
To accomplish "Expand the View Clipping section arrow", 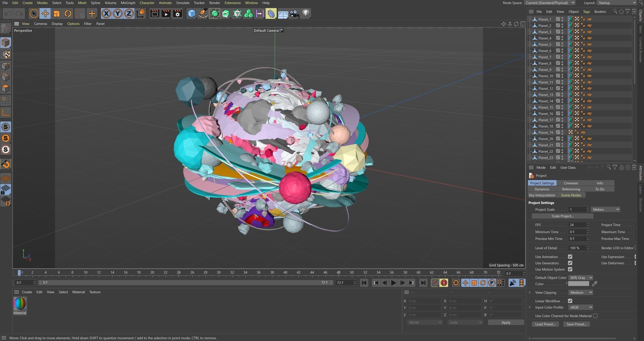I will coord(530,292).
